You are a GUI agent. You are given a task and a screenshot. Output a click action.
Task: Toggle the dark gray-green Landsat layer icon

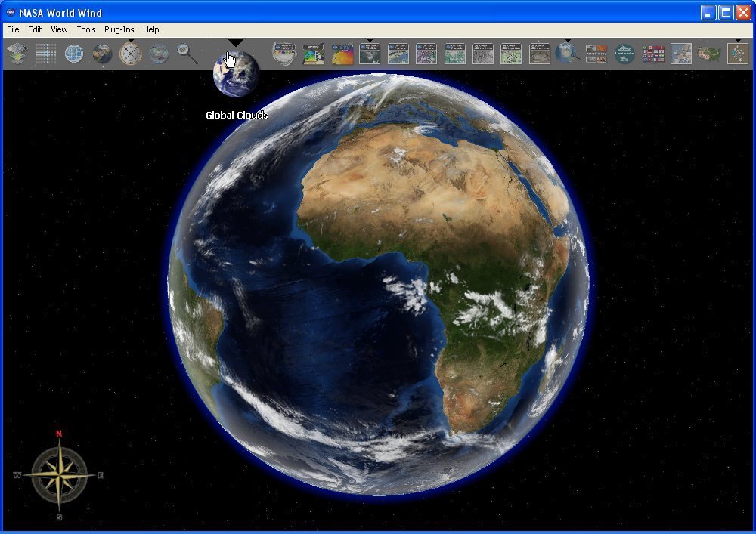coord(370,54)
